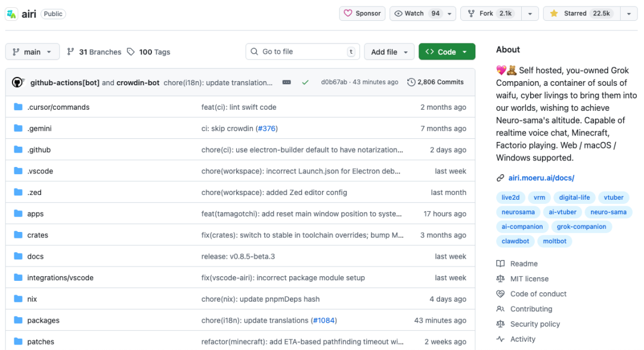Image resolution: width=644 pixels, height=350 pixels.
Task: Click the airi repository avatar icon
Action: click(11, 14)
